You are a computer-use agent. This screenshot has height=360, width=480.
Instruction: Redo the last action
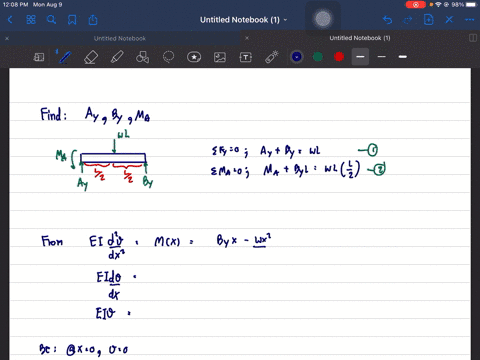(408, 20)
